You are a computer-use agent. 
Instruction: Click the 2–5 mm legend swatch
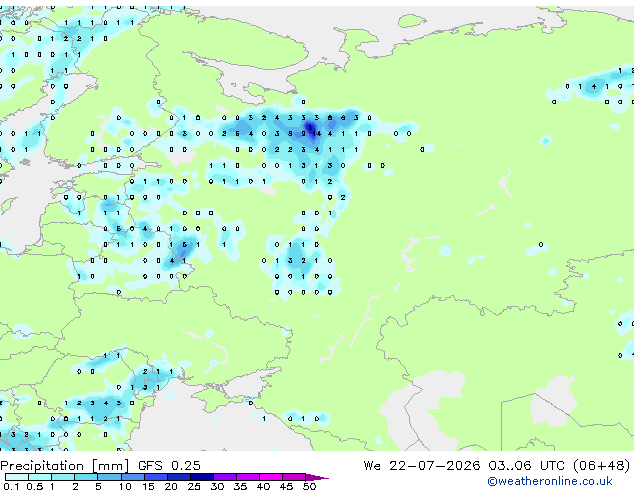[x=86, y=477]
